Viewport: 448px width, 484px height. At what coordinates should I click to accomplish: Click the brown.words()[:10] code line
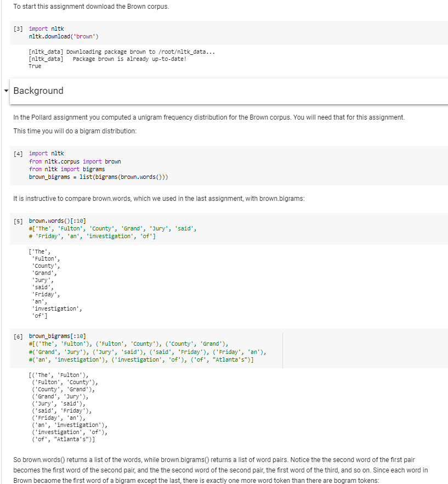57,220
